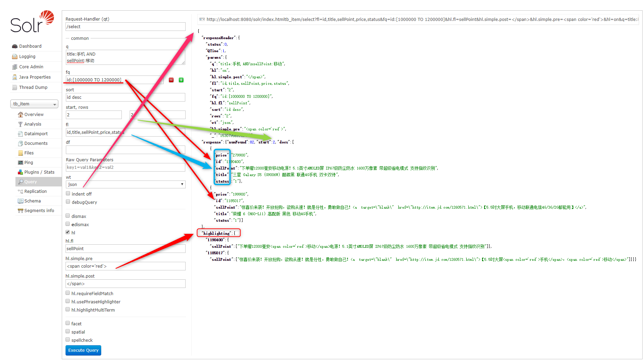Click the Analysis funnel icon

21,124
